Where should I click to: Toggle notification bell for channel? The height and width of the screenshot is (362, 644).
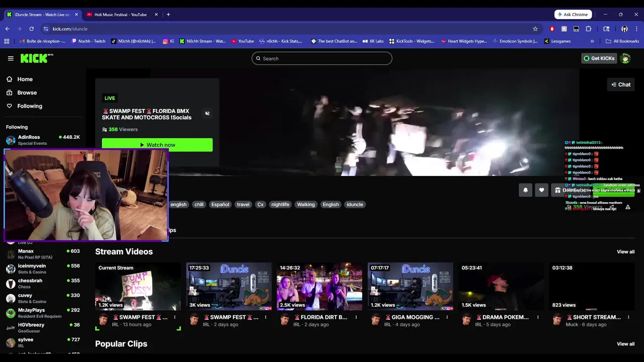(x=525, y=190)
